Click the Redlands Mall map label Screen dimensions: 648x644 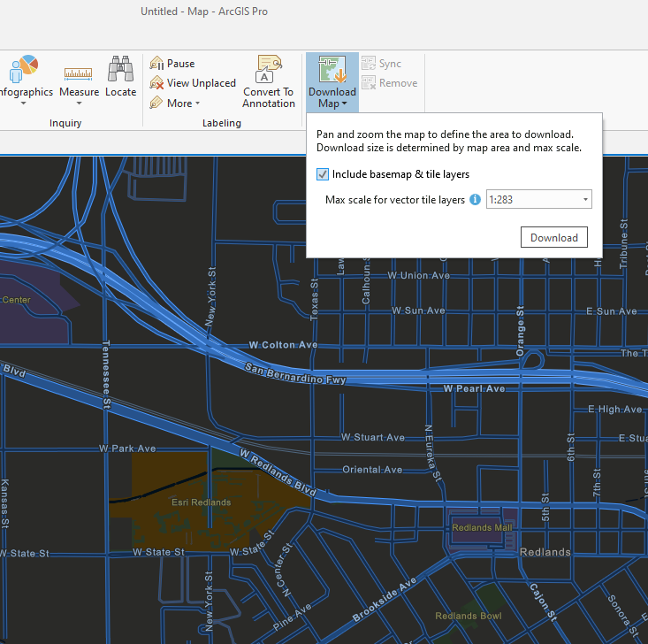point(482,527)
